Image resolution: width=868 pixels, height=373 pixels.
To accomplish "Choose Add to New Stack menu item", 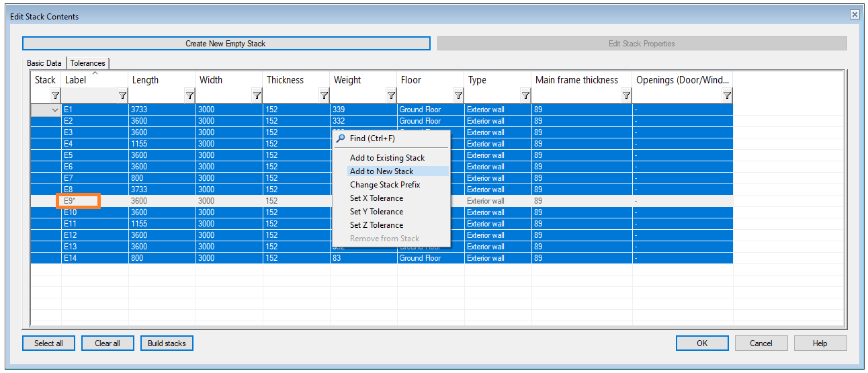I will [x=382, y=171].
